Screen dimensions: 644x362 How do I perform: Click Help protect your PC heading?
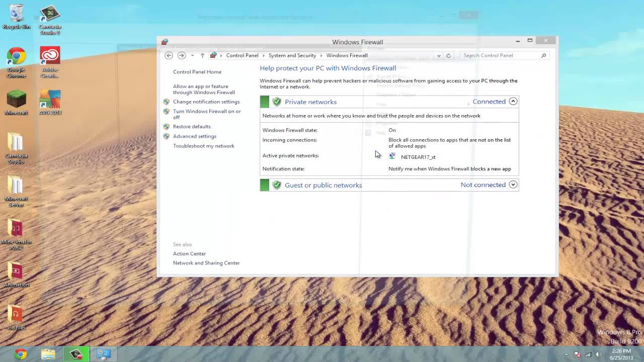click(328, 68)
